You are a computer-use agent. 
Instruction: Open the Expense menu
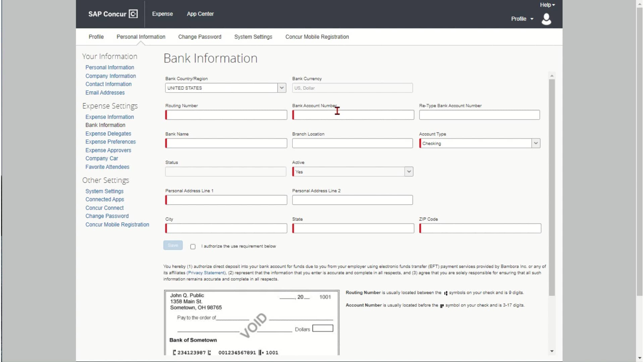tap(162, 14)
